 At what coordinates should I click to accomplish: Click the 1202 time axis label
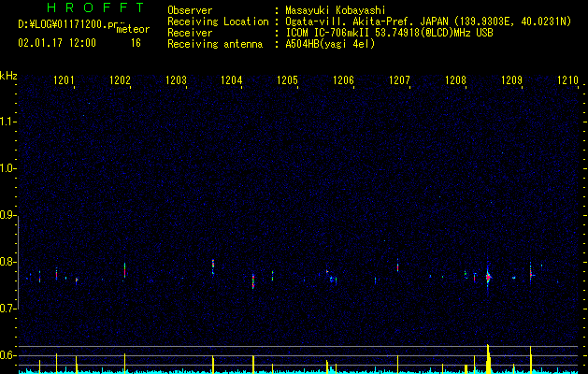pyautogui.click(x=120, y=79)
